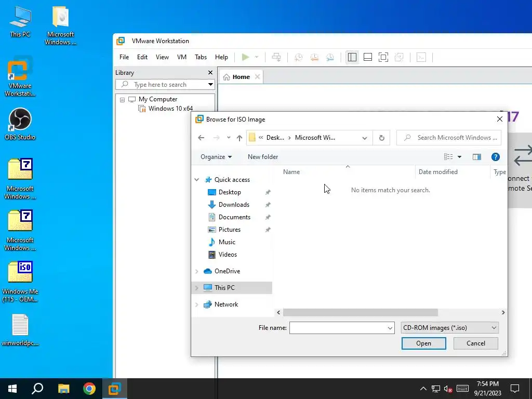This screenshot has width=532, height=399.
Task: Click the Revert to Snapshot icon
Action: click(314, 57)
